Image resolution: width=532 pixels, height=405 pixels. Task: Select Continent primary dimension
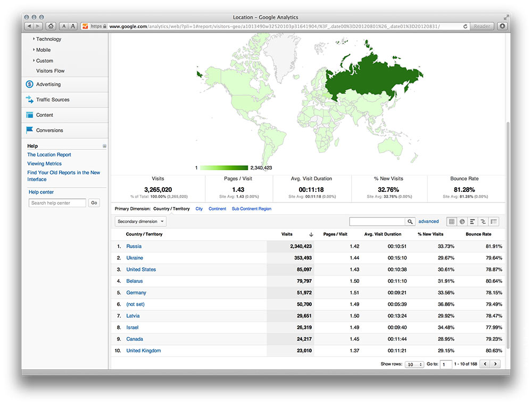pyautogui.click(x=217, y=209)
